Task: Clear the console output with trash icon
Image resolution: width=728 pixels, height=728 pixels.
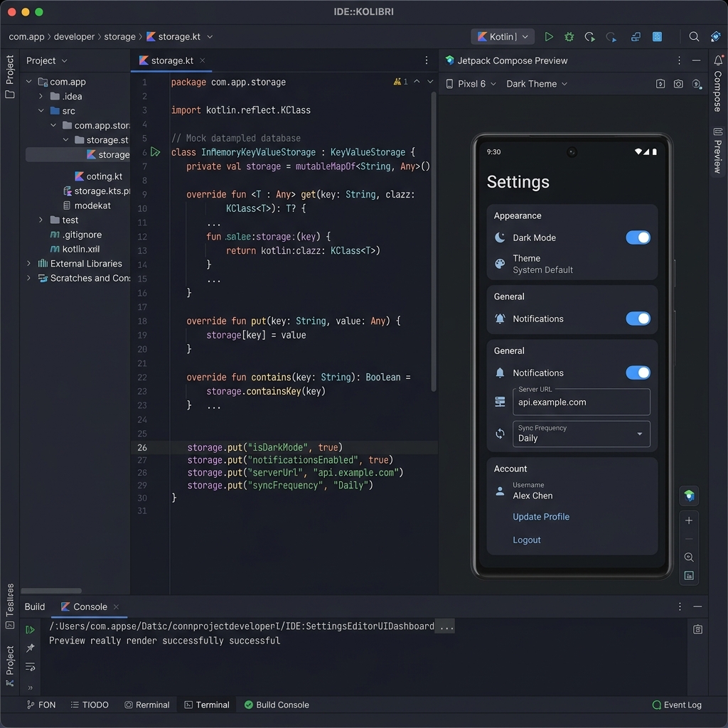Action: (x=697, y=630)
